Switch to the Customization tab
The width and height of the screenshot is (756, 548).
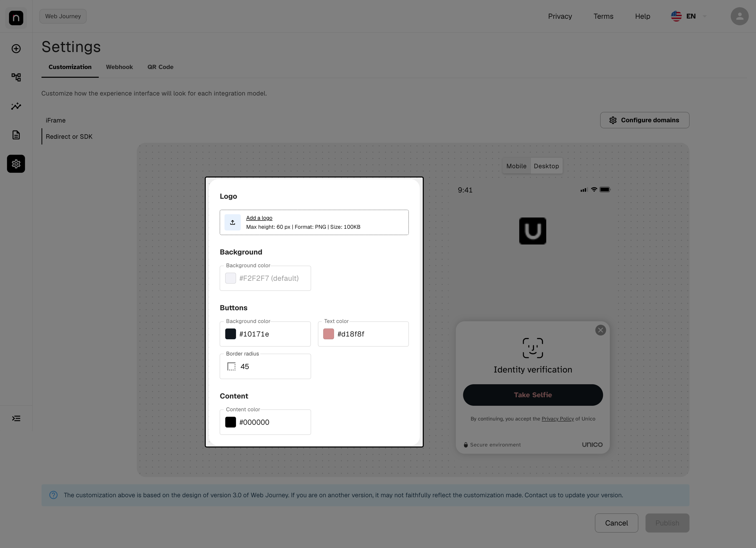70,67
